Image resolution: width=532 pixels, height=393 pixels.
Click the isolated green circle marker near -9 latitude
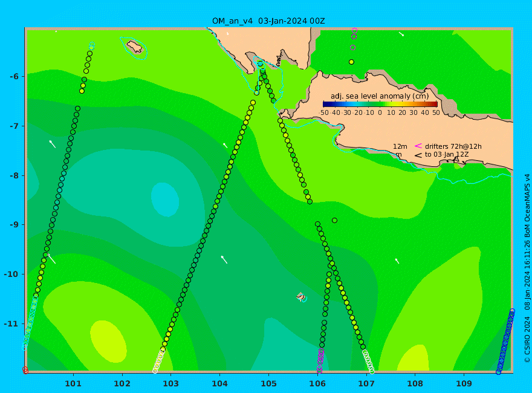[x=334, y=221]
